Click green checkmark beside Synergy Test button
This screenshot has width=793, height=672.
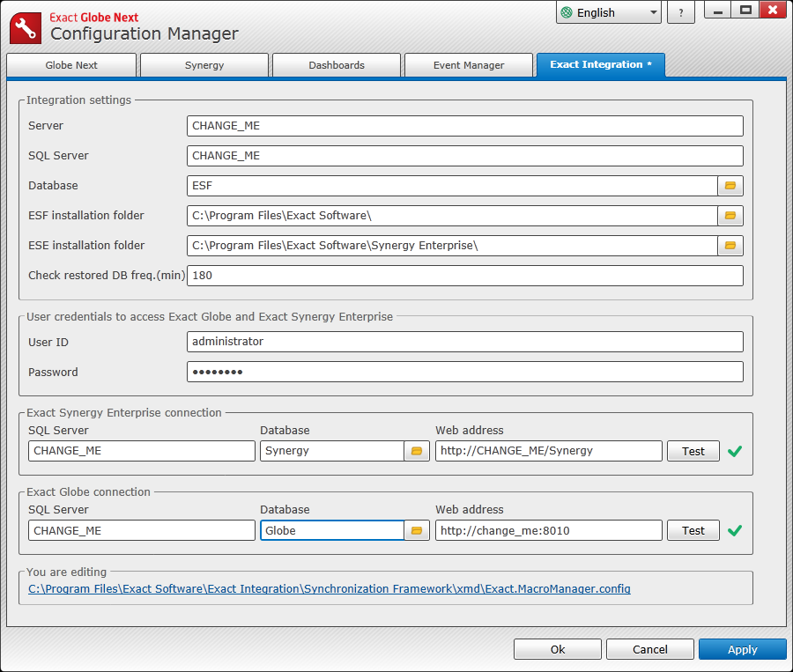coord(734,451)
